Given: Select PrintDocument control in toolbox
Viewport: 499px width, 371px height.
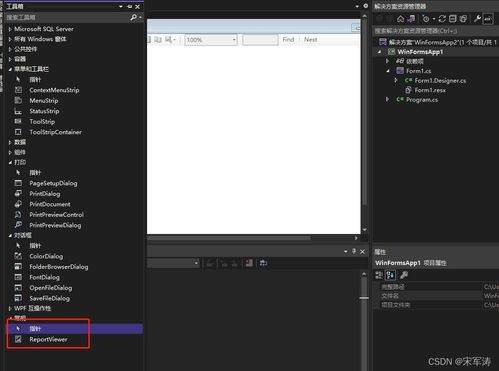Looking at the screenshot, I should [x=50, y=204].
